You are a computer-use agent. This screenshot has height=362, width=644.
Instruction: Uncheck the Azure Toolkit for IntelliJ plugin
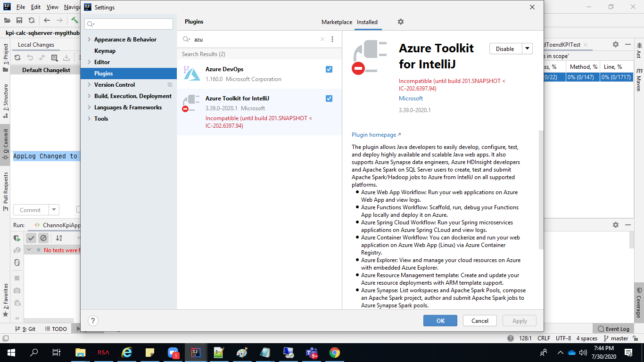(329, 99)
